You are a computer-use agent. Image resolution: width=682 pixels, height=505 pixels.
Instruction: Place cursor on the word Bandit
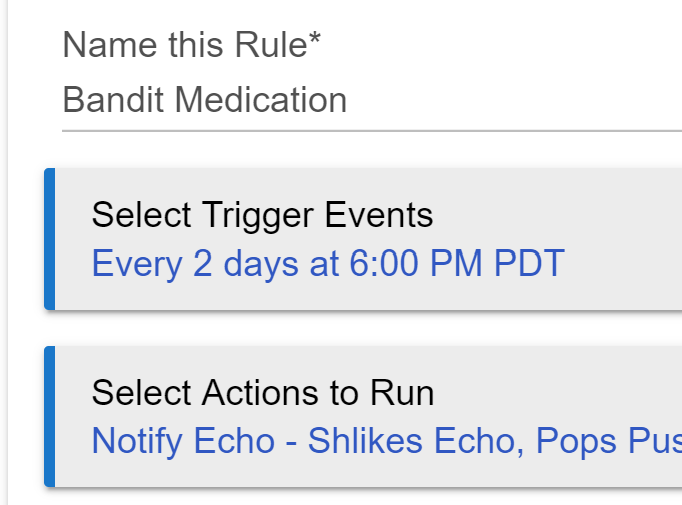[x=113, y=100]
